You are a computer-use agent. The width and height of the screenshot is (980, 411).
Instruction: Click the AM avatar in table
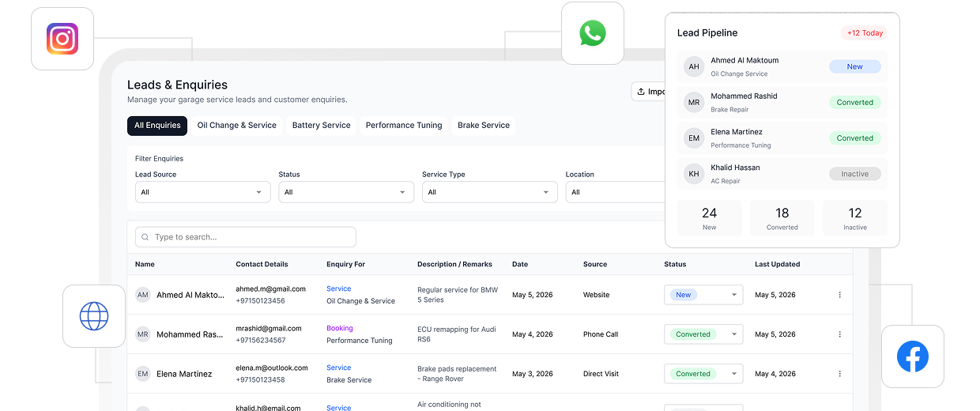[143, 295]
